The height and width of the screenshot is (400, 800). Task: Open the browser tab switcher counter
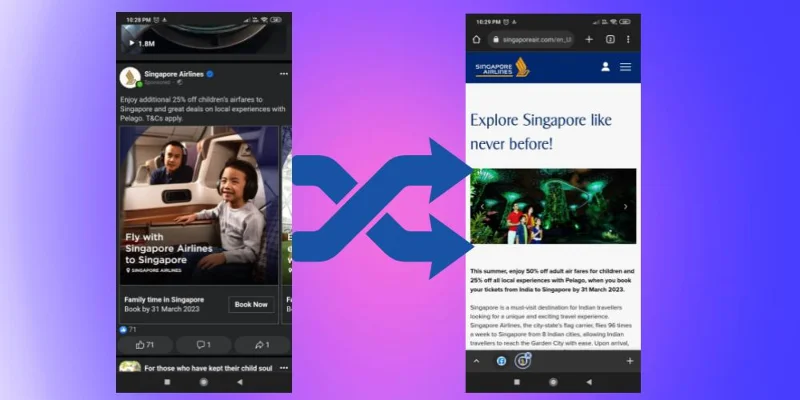point(609,39)
